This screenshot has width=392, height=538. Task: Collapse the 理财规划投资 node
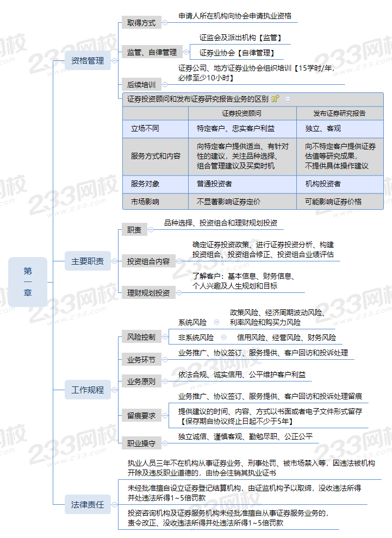coord(179,293)
